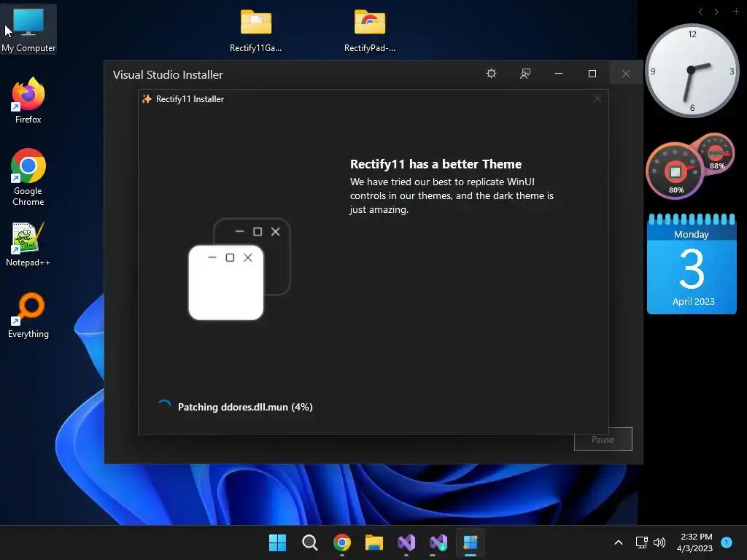Click the Patching ddores.dll.mun (4%) status text
Image resolution: width=747 pixels, height=560 pixels.
[245, 407]
